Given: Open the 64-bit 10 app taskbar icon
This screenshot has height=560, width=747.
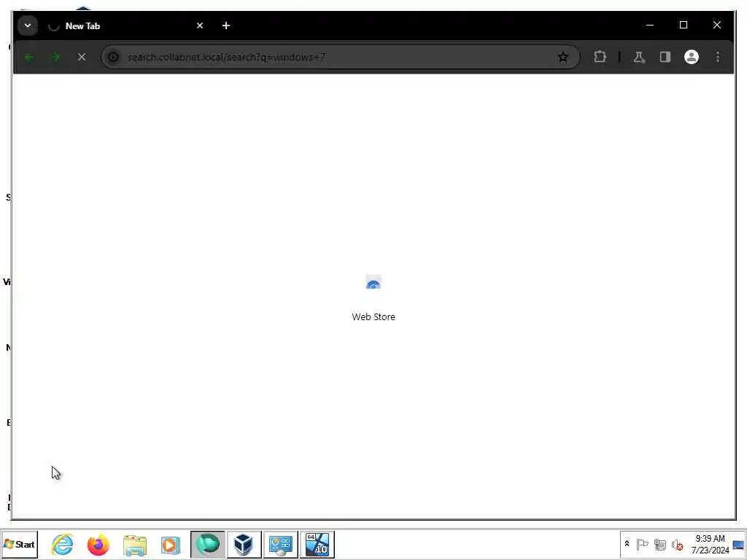Looking at the screenshot, I should 317,544.
